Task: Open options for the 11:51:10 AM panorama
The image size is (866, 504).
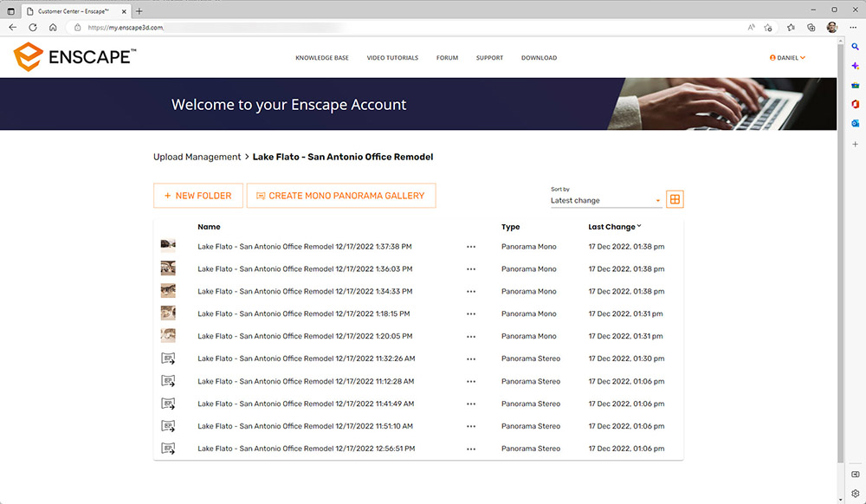Action: pos(470,426)
